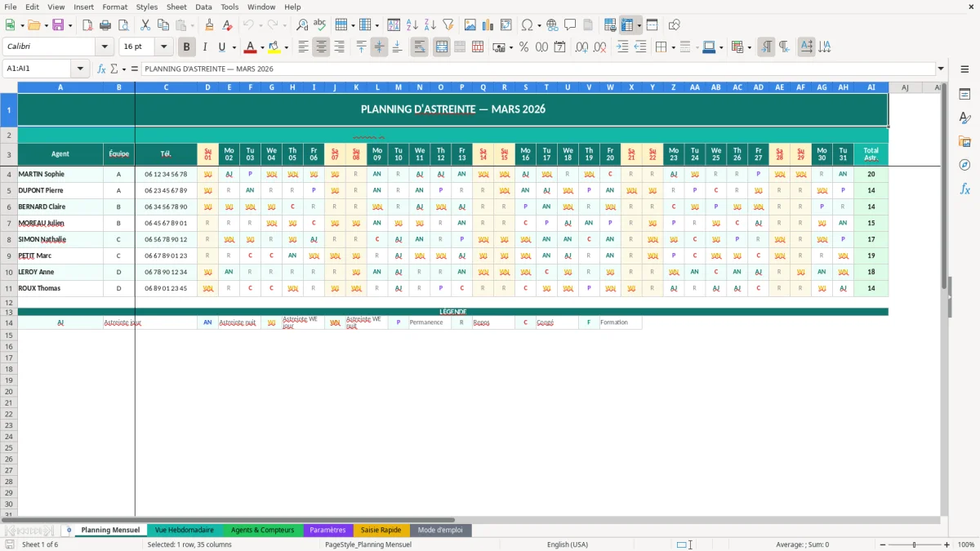Click the English (USA) language status

tap(568, 544)
